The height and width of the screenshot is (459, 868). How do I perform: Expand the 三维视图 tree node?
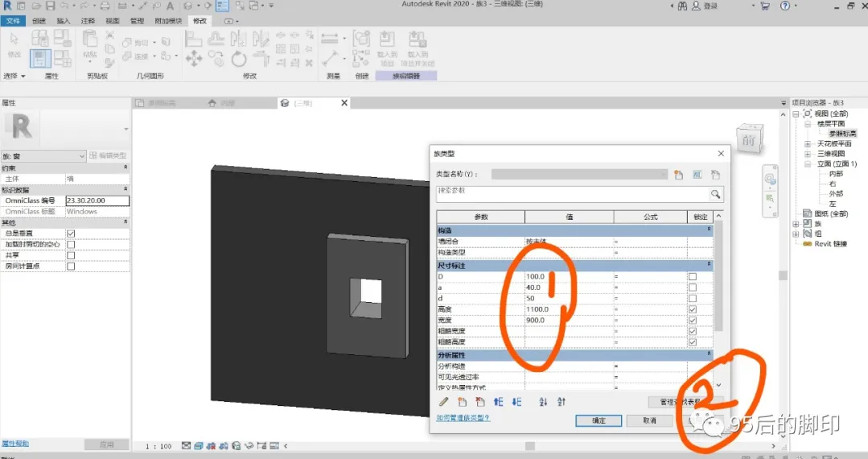[808, 154]
